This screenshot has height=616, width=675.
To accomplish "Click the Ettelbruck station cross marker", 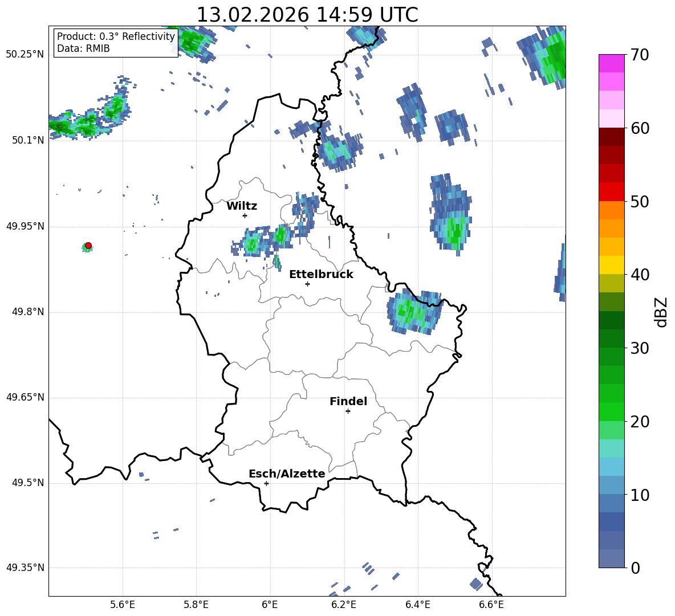I will pyautogui.click(x=307, y=284).
